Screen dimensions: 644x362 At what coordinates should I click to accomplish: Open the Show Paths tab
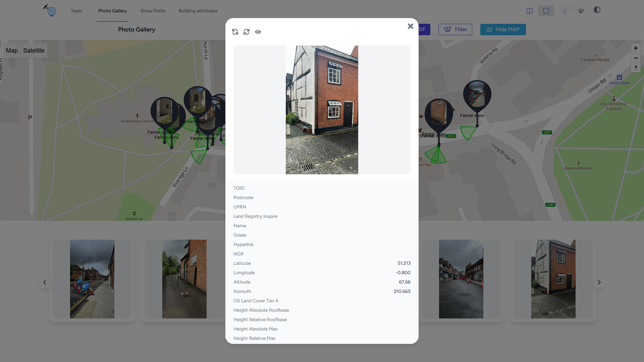153,11
